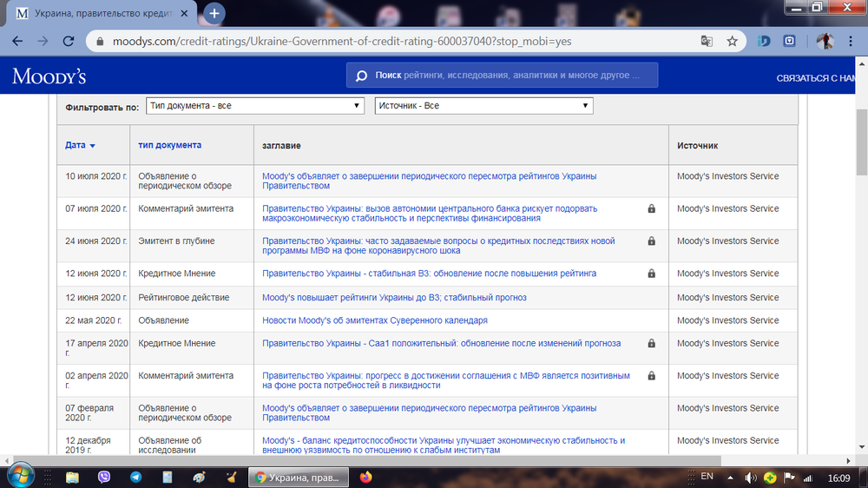Open Viber from the taskbar

pos(104,477)
